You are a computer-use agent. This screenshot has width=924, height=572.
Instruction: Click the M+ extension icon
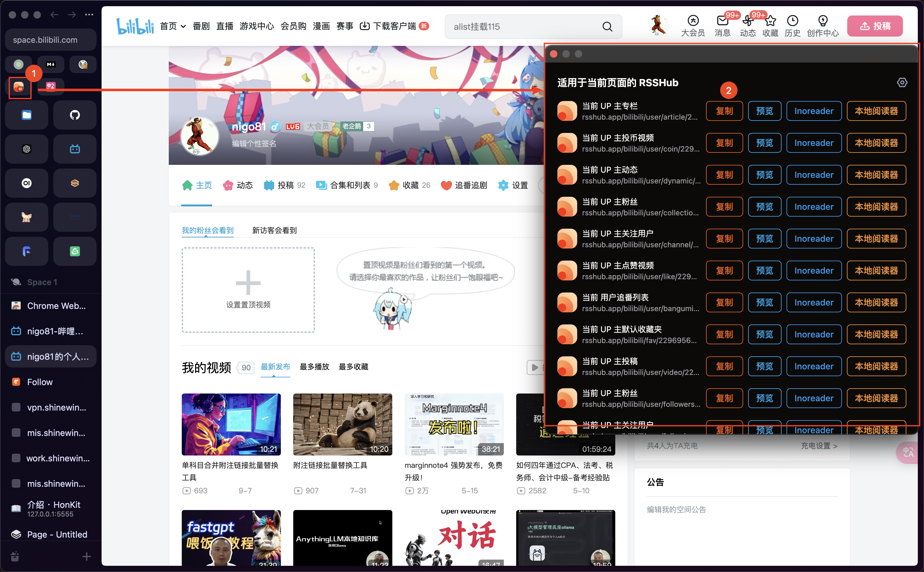[x=51, y=64]
